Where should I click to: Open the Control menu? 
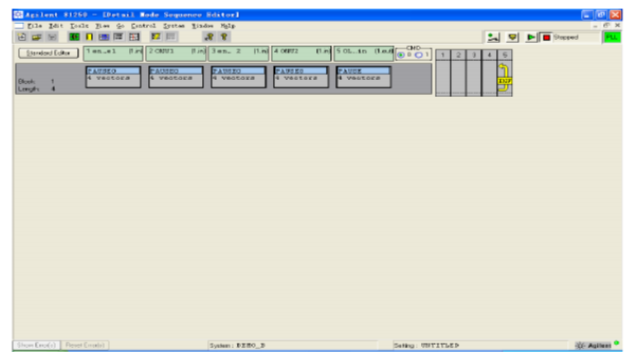tap(143, 25)
